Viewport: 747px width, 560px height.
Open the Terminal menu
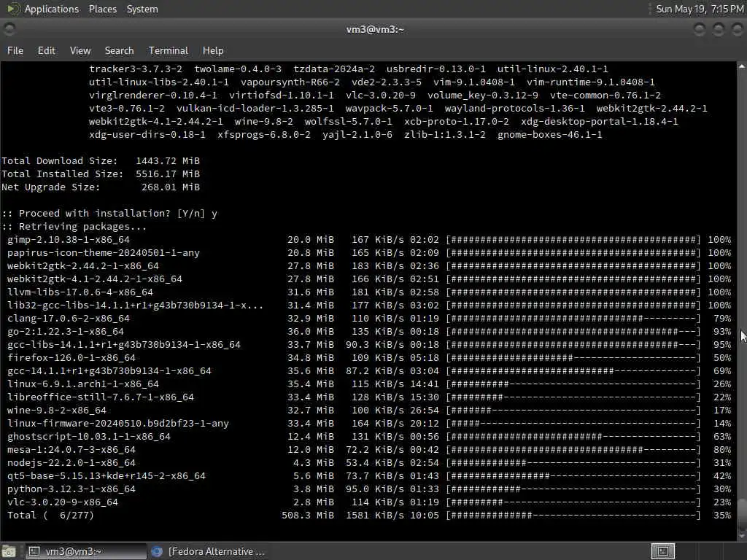pyautogui.click(x=169, y=50)
